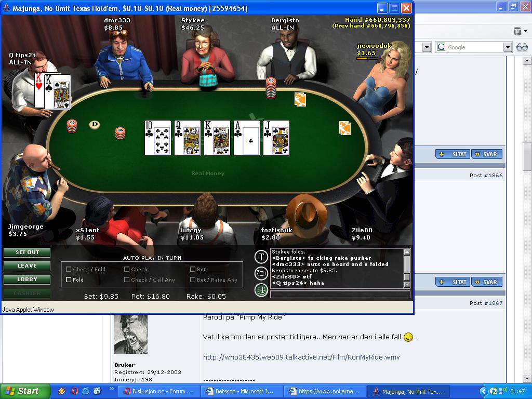Toggle the Bet checkbox

[x=193, y=269]
